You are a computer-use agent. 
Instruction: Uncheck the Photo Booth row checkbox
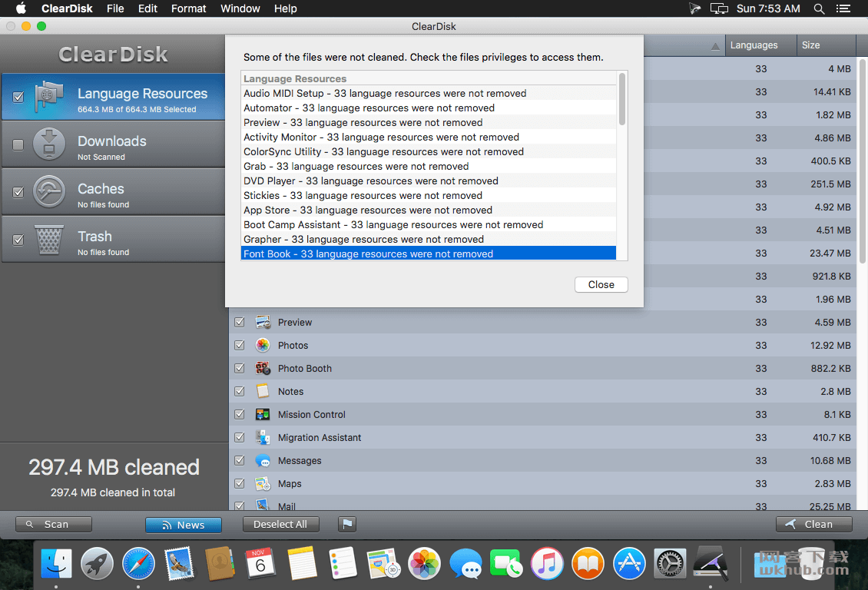240,368
